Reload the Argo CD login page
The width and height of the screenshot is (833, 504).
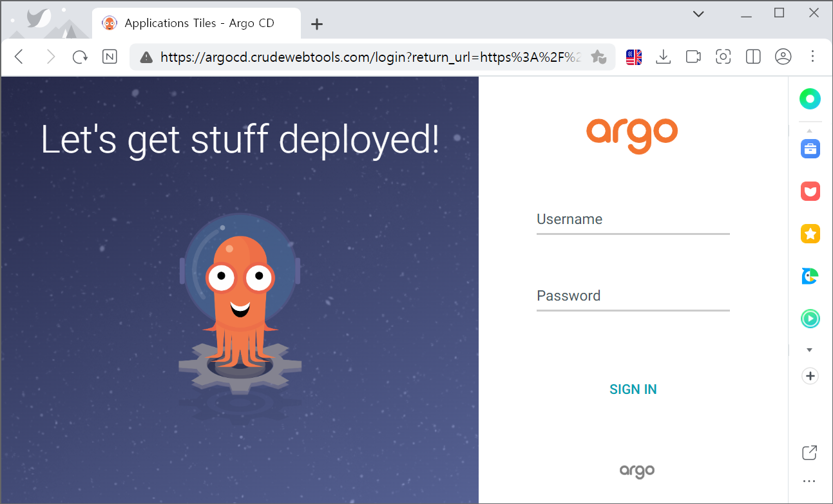(80, 57)
